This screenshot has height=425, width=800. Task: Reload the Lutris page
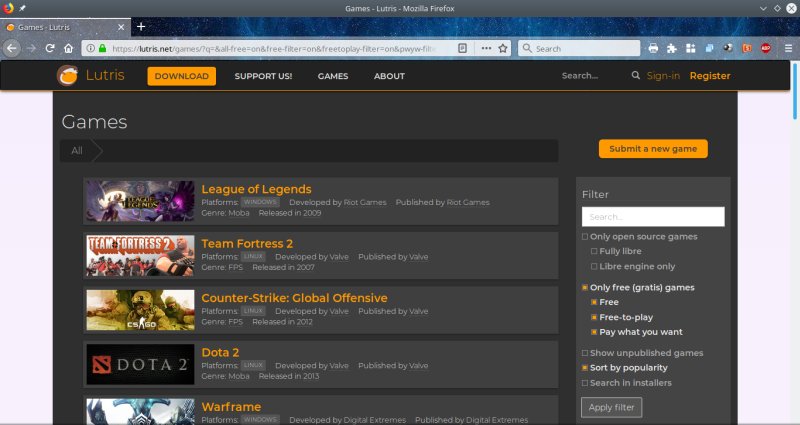pos(49,48)
